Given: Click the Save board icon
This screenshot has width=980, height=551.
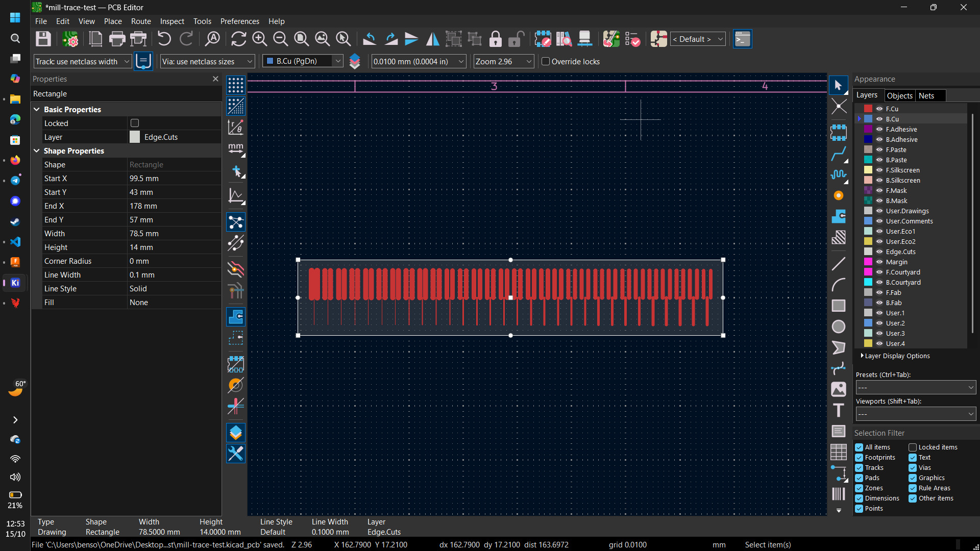Looking at the screenshot, I should pos(43,39).
